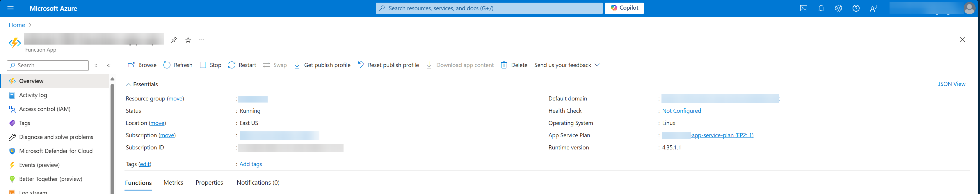Open the Azure portal hamburger menu
This screenshot has width=980, height=194.
pyautogui.click(x=10, y=8)
